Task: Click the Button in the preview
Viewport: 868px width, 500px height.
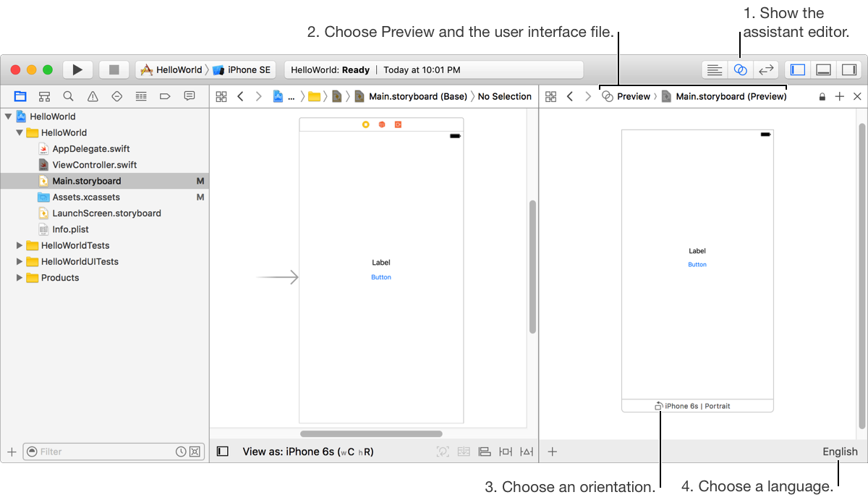Action: pos(697,265)
